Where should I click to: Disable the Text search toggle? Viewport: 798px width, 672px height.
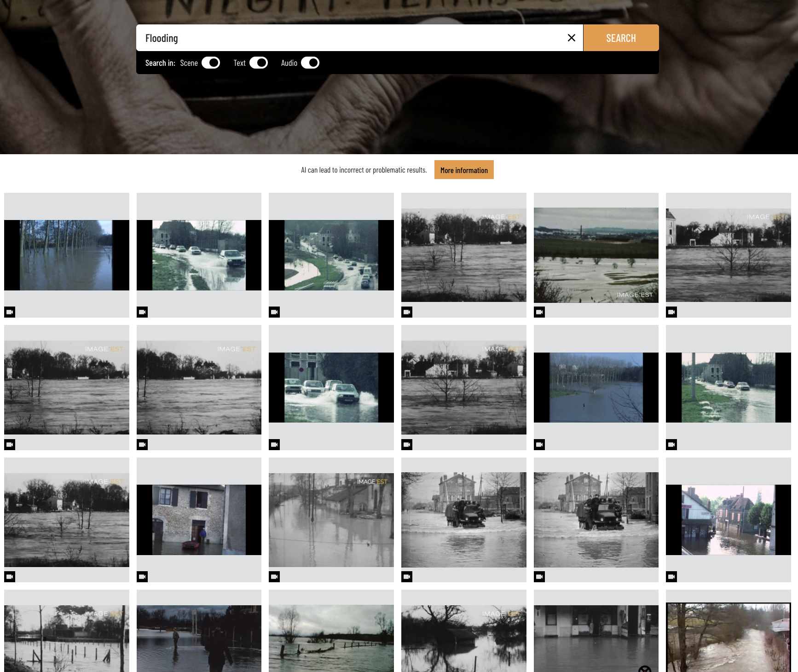click(x=259, y=63)
